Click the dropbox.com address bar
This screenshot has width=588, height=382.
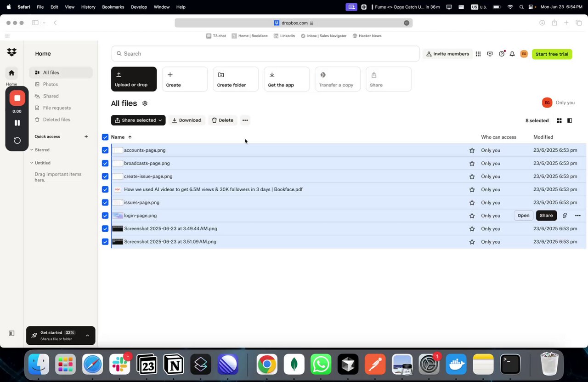coord(294,23)
